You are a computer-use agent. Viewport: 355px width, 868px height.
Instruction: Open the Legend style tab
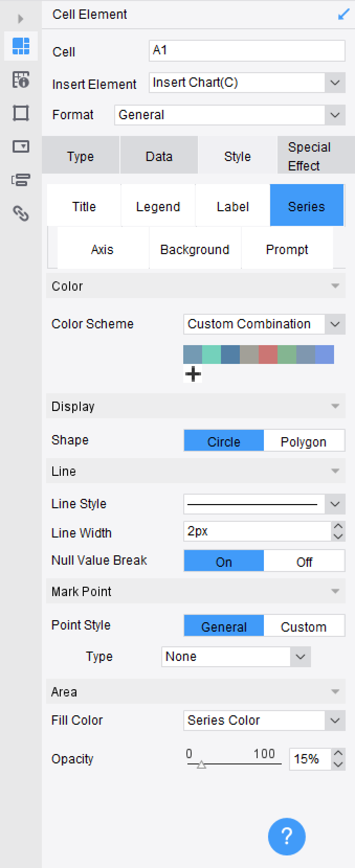point(158,207)
